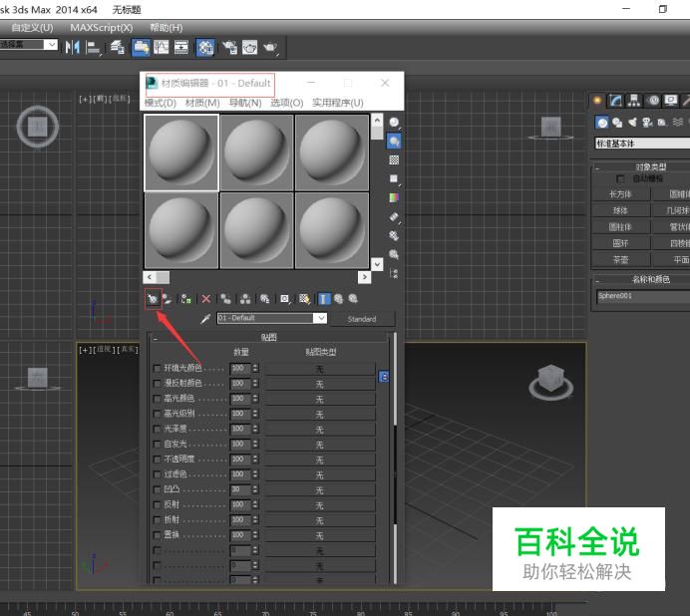
Task: Collapse the 贴图 rollout
Action: click(x=269, y=338)
